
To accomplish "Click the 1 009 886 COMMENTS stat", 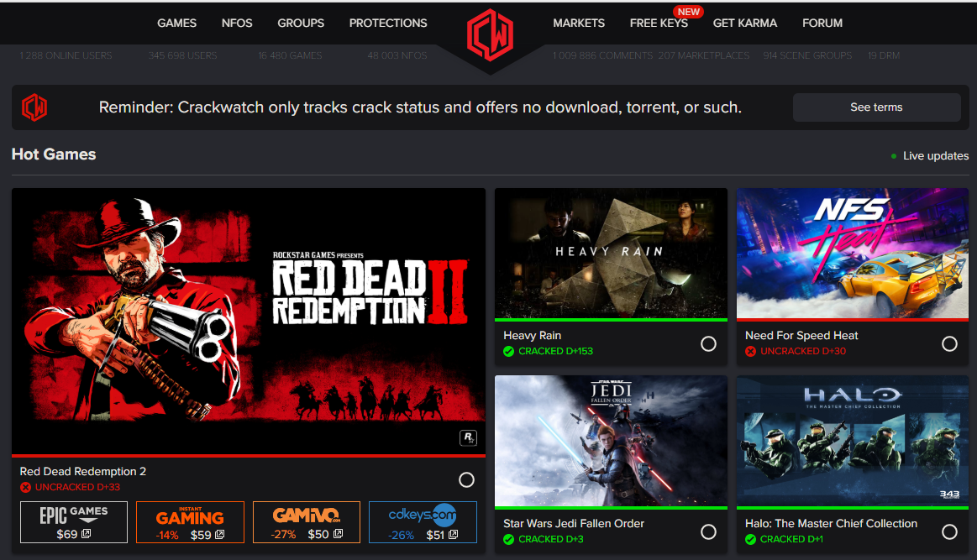I will [602, 55].
